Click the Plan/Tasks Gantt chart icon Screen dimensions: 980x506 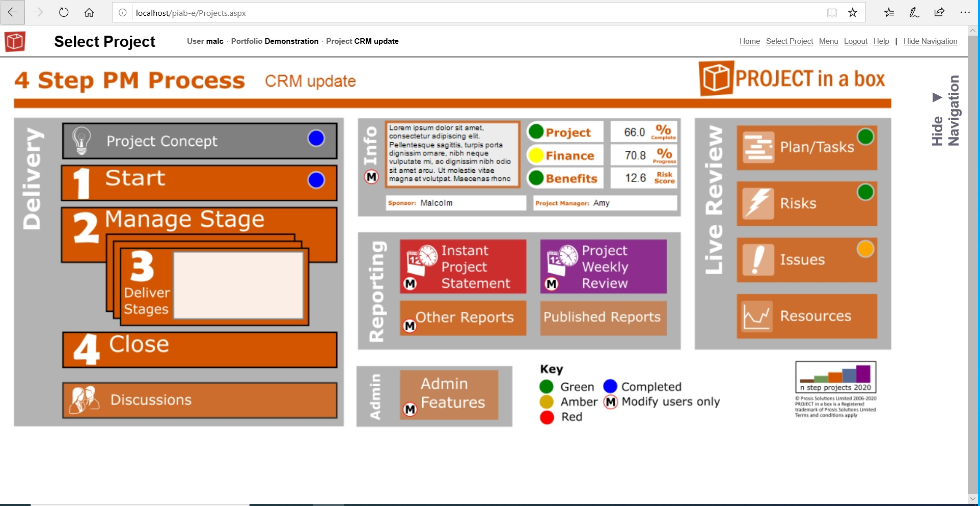(758, 147)
